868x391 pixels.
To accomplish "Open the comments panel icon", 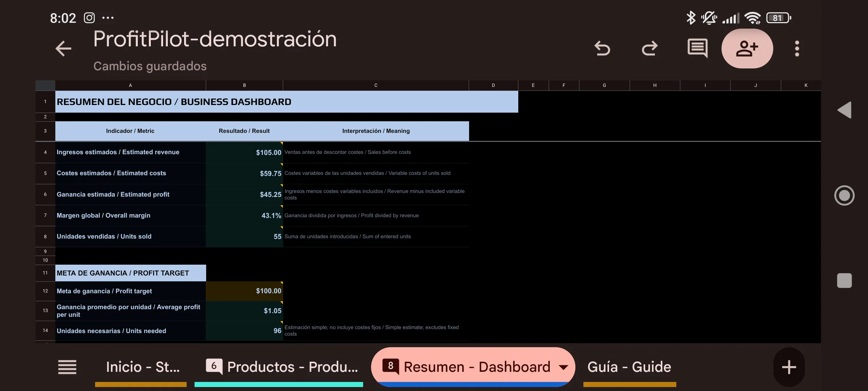I will (x=697, y=49).
